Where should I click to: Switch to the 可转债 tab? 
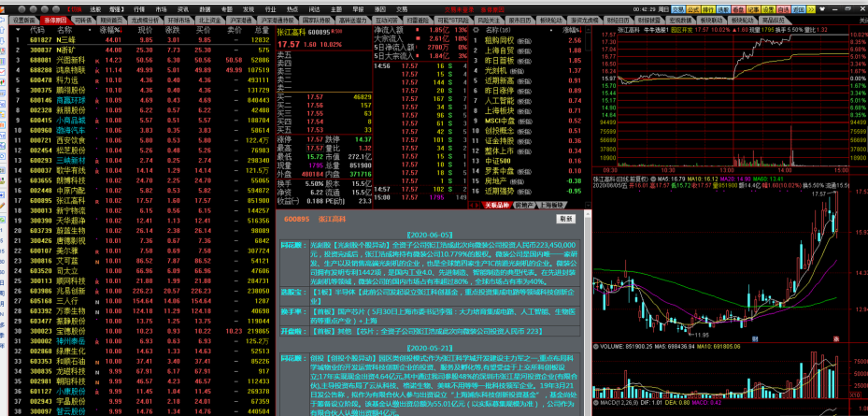[85, 20]
